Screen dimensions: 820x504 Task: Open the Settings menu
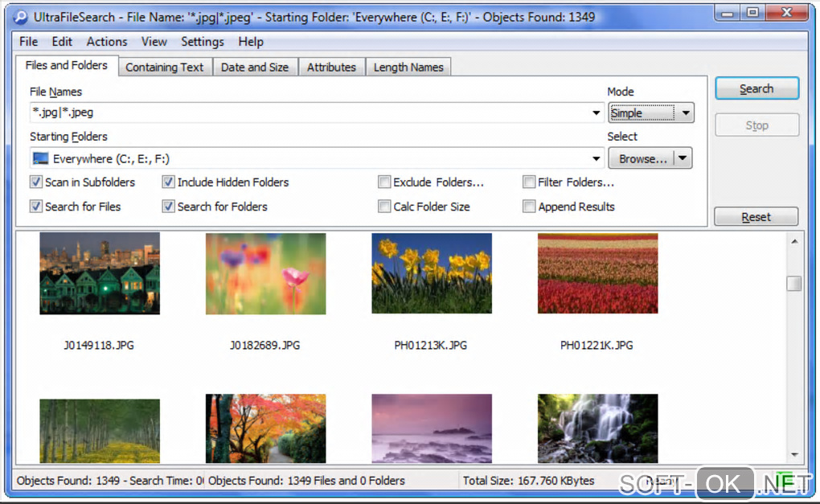tap(203, 42)
